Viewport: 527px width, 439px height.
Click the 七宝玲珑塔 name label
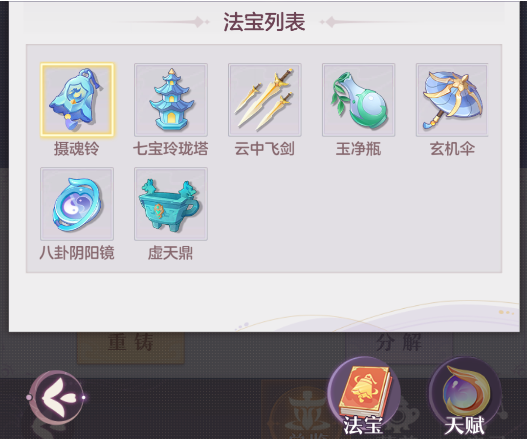point(171,149)
